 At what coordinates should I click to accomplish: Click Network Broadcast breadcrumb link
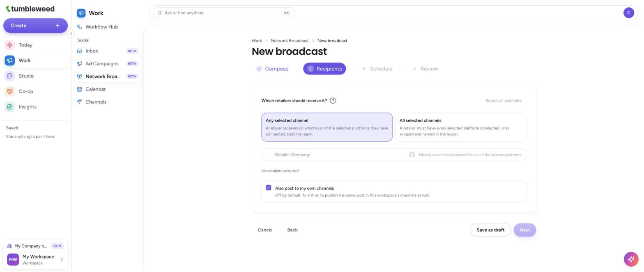pos(290,41)
